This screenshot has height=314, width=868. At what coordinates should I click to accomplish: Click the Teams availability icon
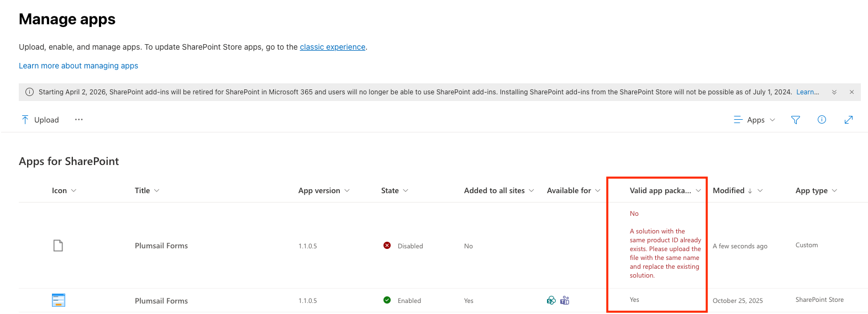tap(564, 300)
